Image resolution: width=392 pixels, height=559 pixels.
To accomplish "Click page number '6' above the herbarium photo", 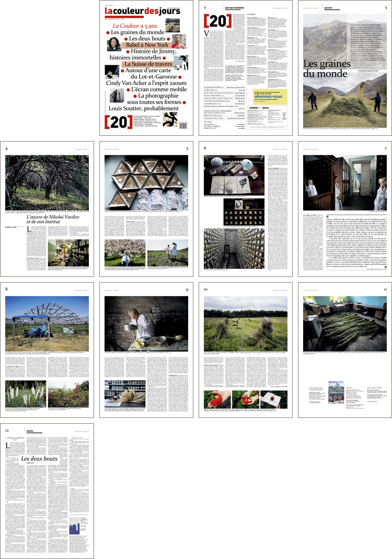I will pyautogui.click(x=205, y=148).
